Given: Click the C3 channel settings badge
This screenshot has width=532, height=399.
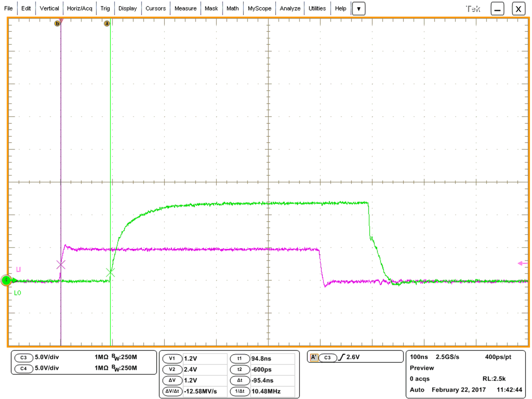Looking at the screenshot, I should coord(24,358).
